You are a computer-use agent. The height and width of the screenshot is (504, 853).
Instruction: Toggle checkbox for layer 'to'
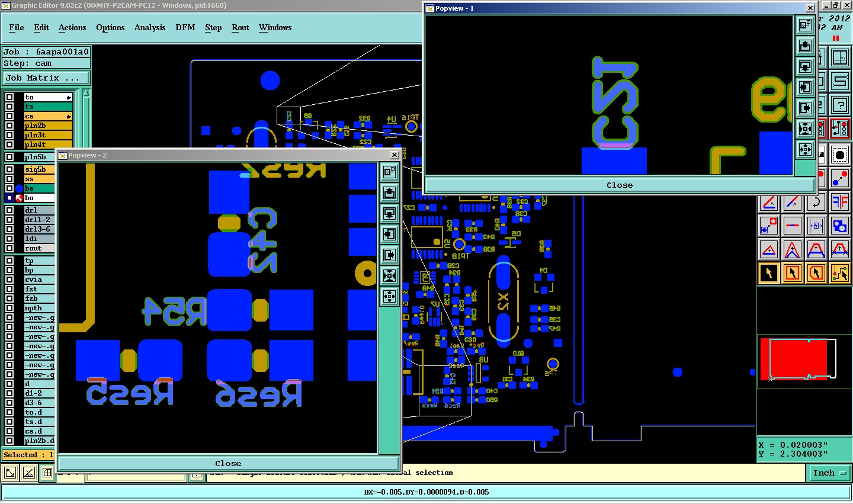(9, 97)
